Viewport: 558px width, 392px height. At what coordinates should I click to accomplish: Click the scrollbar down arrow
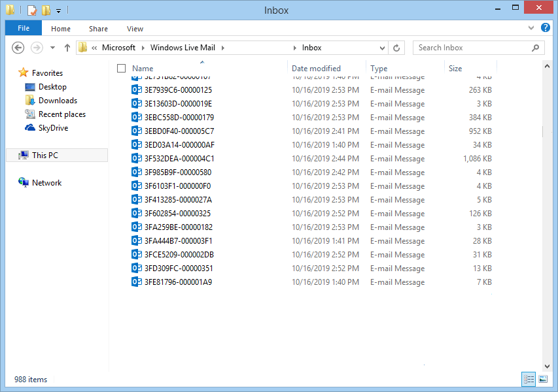547,367
